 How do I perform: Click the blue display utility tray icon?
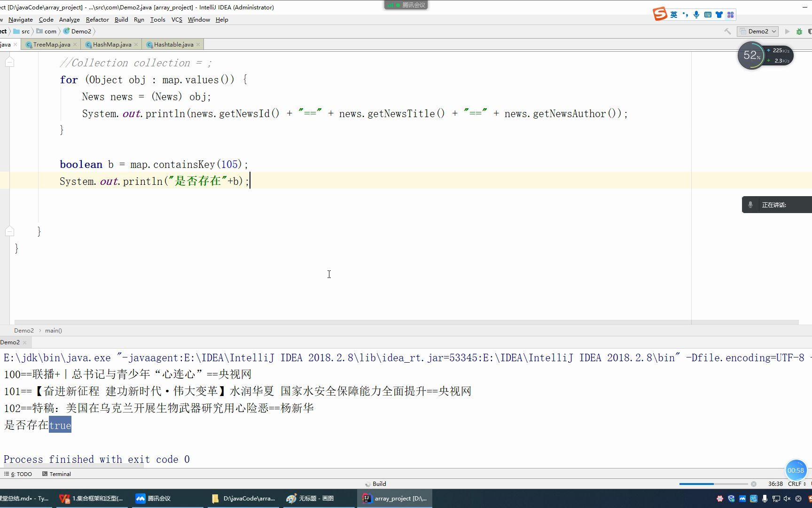754,499
